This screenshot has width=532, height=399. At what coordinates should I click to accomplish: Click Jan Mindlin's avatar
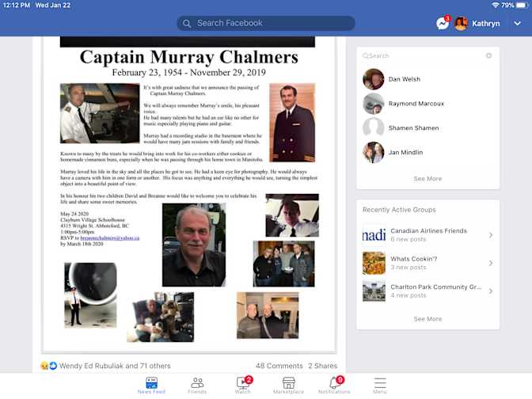pyautogui.click(x=373, y=152)
